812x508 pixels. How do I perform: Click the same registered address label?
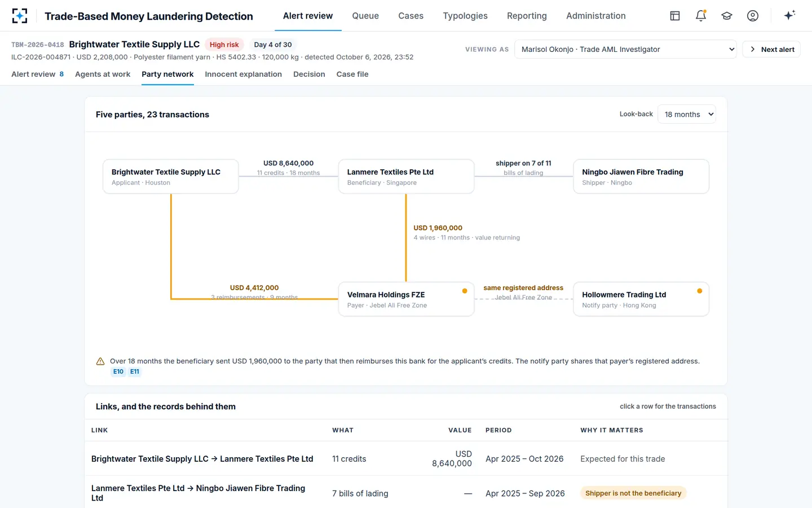[x=523, y=288]
